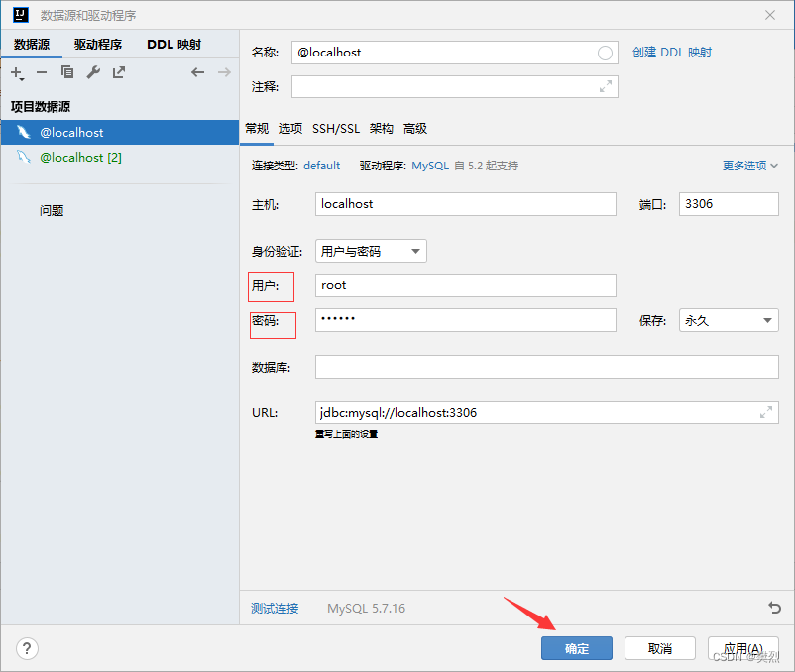Focus the 数据库 database field
Image resolution: width=795 pixels, height=672 pixels.
[546, 367]
